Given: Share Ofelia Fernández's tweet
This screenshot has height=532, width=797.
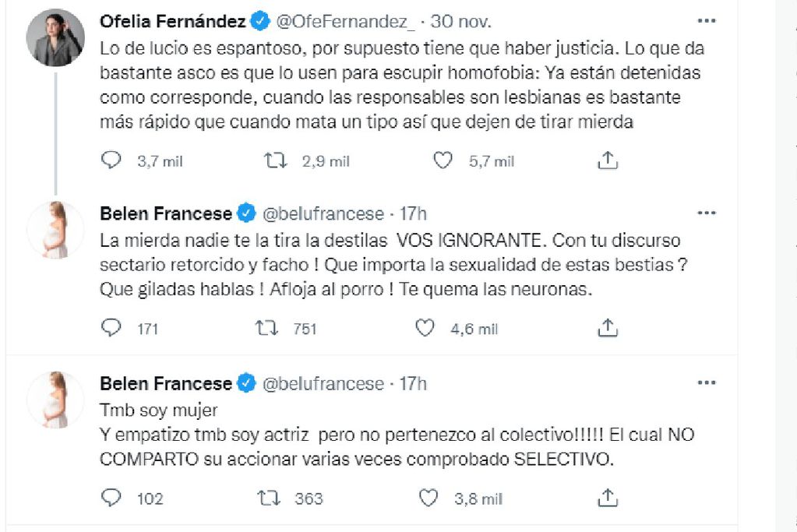Looking at the screenshot, I should point(608,160).
